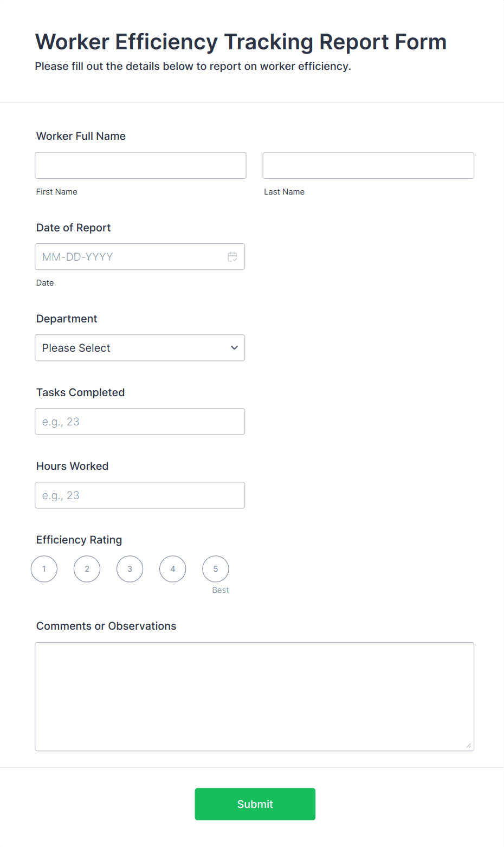Focus the Hours Worked input field

pos(140,495)
